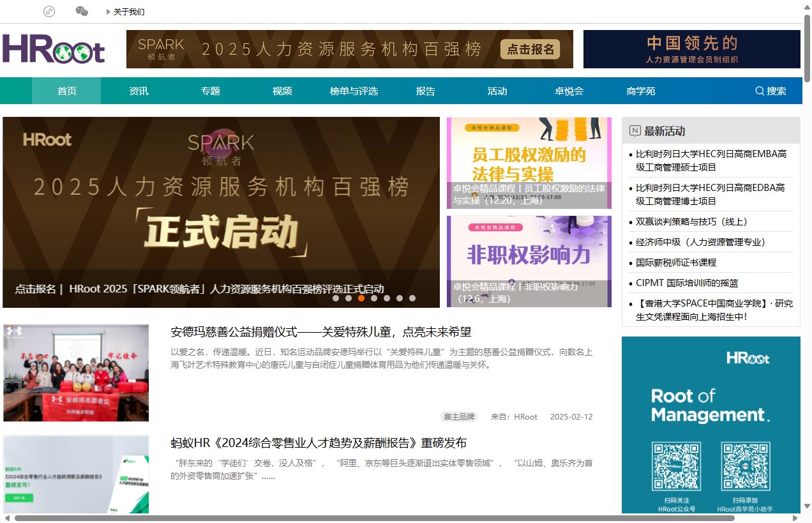This screenshot has height=523, width=812.
Task: Click left QR code 扫码关注HRoot公众号
Action: [676, 467]
